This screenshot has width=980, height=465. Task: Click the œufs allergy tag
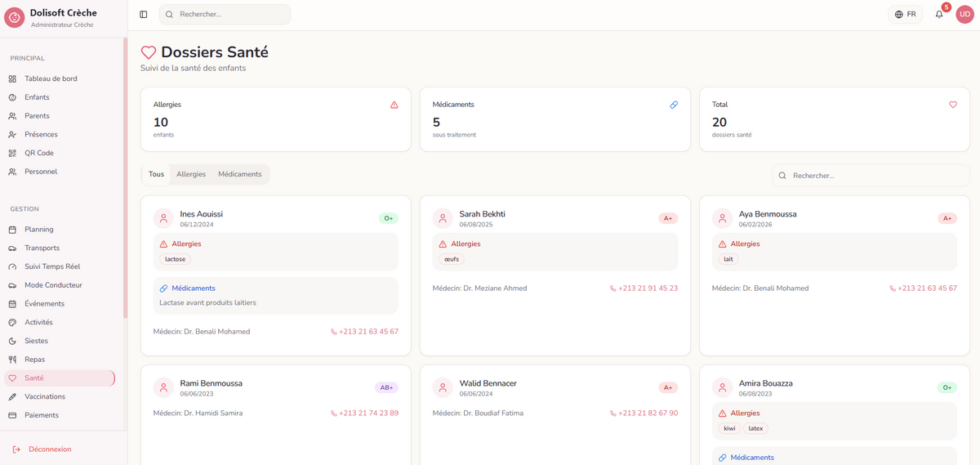tap(452, 259)
